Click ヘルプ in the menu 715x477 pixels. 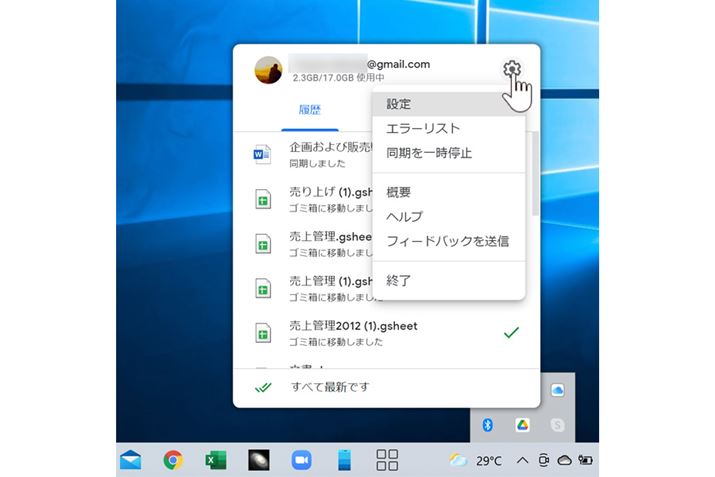tap(405, 216)
